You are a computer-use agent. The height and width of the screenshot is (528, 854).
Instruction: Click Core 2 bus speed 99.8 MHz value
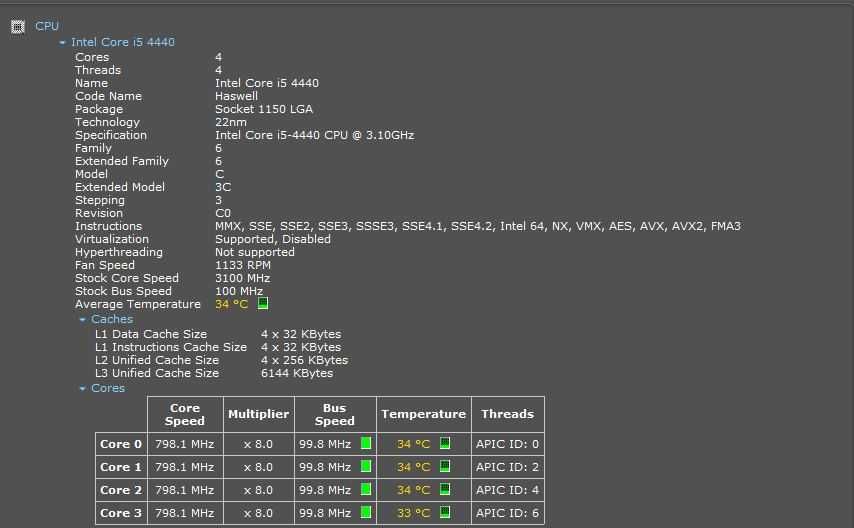[325, 490]
